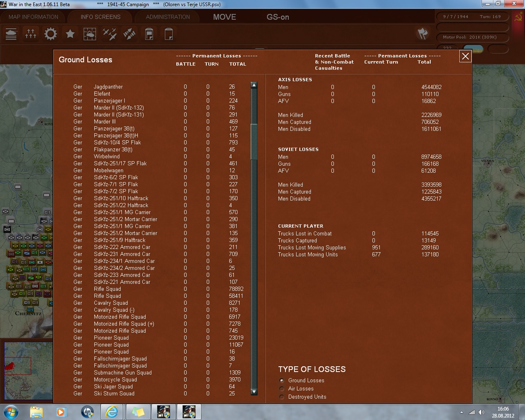
Task: Click the Mobelwagen row name
Action: (109, 170)
